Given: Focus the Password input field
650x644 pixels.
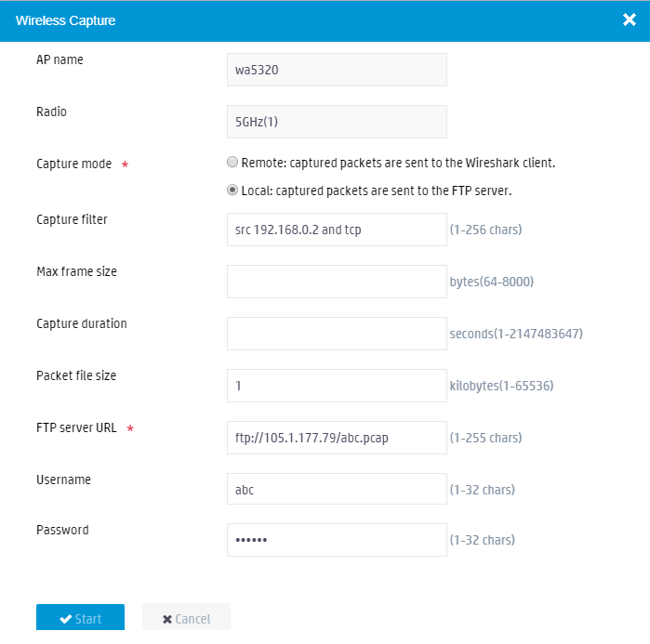Looking at the screenshot, I should pos(337,540).
